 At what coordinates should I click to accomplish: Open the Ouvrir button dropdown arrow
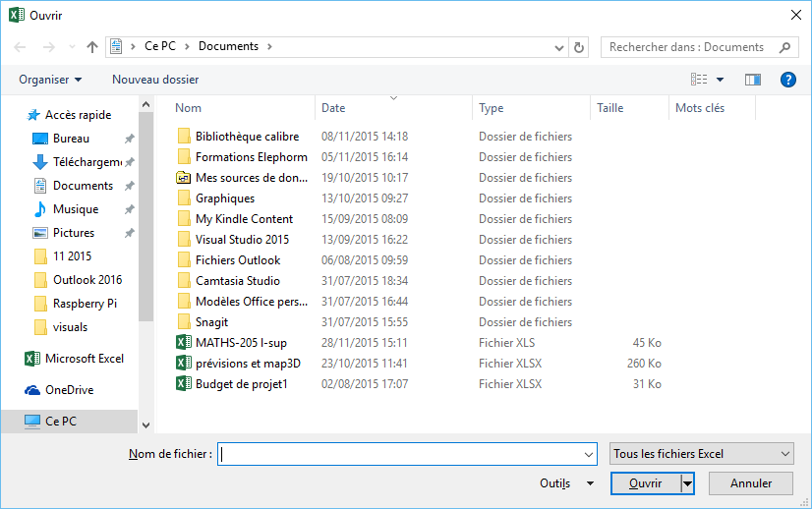pyautogui.click(x=688, y=483)
